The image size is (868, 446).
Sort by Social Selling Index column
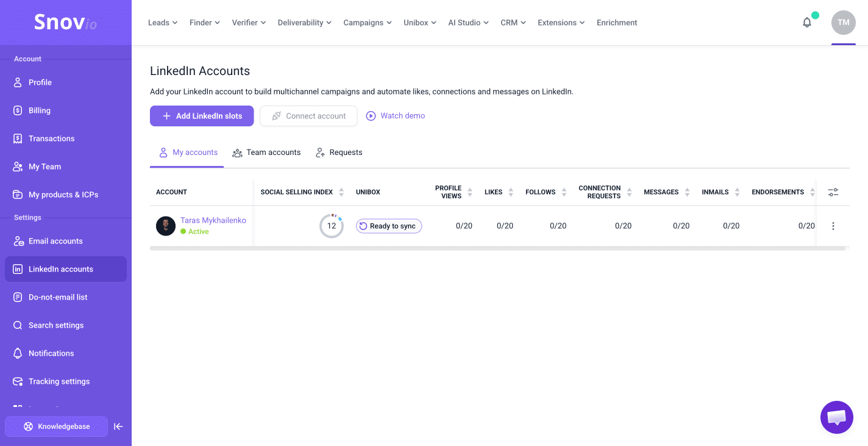(x=341, y=192)
